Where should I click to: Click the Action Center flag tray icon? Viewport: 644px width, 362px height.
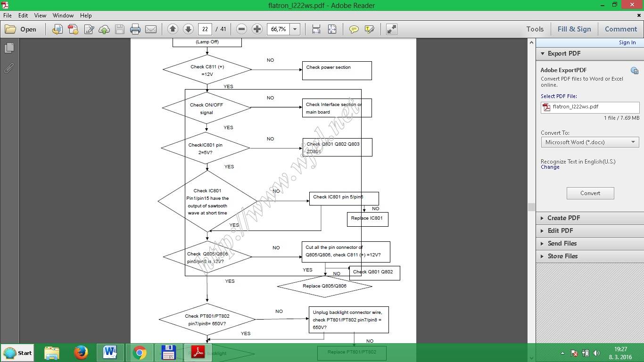point(574,353)
